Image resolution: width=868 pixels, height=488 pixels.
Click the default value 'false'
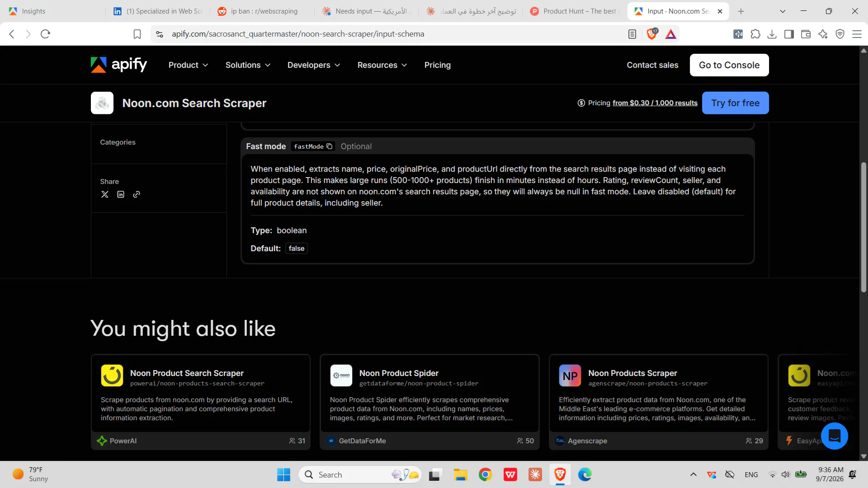pyautogui.click(x=297, y=249)
